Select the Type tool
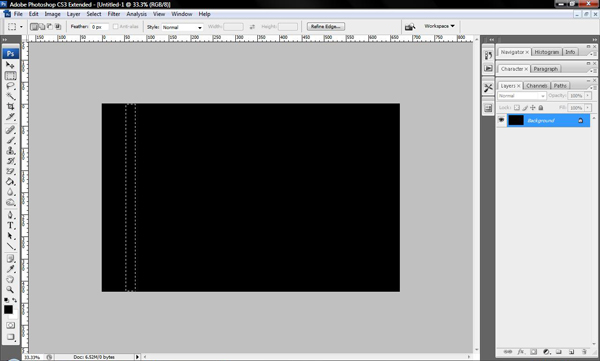600x361 pixels. pos(10,225)
